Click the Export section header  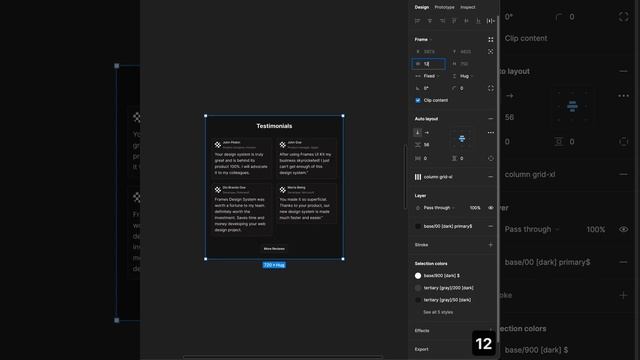click(x=422, y=349)
